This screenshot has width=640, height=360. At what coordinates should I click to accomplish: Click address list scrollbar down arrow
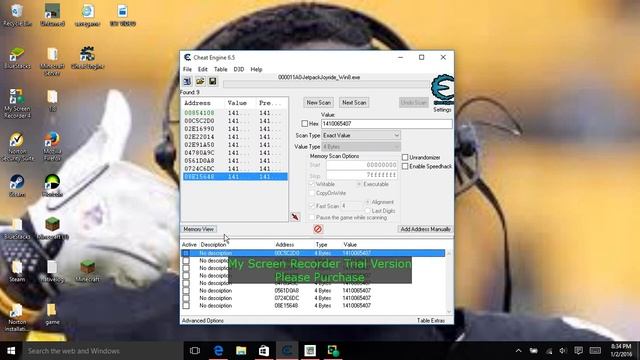(x=449, y=312)
